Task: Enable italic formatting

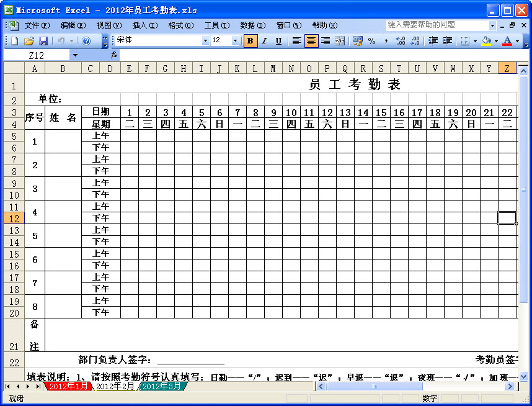Action: point(265,40)
